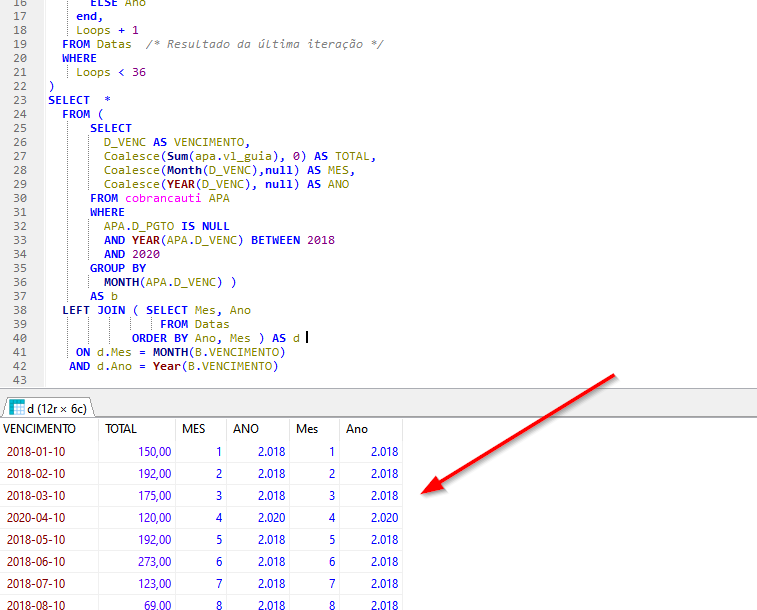
Task: Sort by the VENCIMENTO column header
Action: [x=39, y=429]
